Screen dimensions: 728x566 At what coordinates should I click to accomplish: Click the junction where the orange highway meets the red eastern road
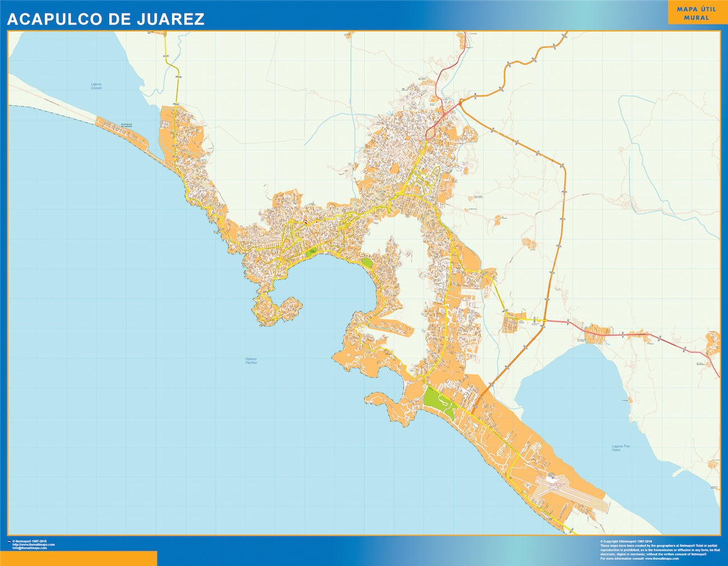coord(544,321)
